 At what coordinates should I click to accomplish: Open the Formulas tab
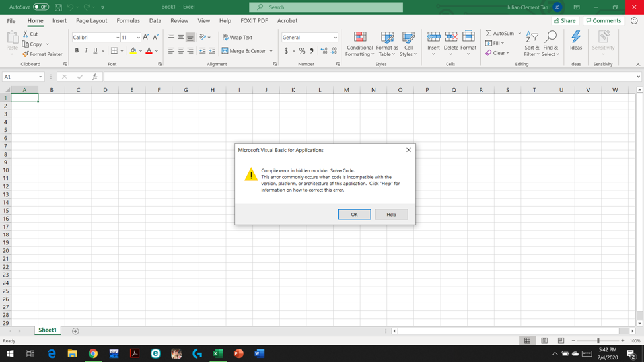click(128, 21)
